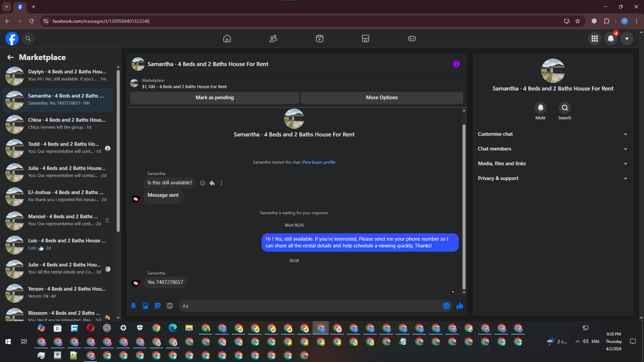Send a voice clip
The image size is (644, 362).
tap(133, 306)
